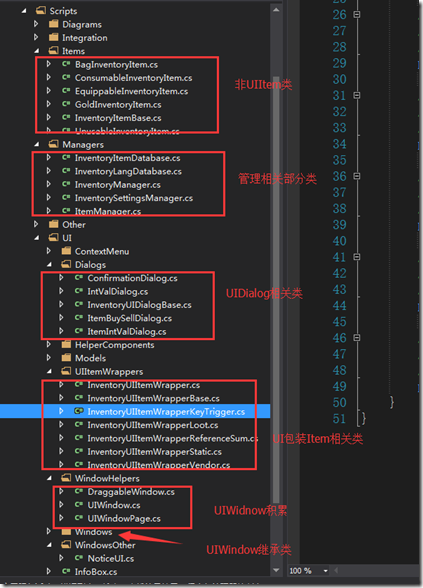The height and width of the screenshot is (588, 423).
Task: Select InventoryUIItemWrapperStatic.cs file
Action: (154, 452)
